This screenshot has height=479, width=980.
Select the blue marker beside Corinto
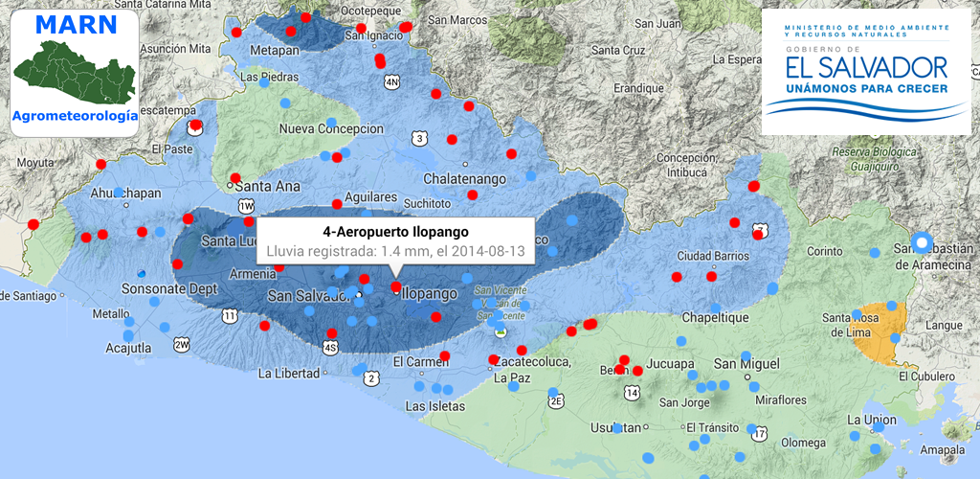(875, 253)
